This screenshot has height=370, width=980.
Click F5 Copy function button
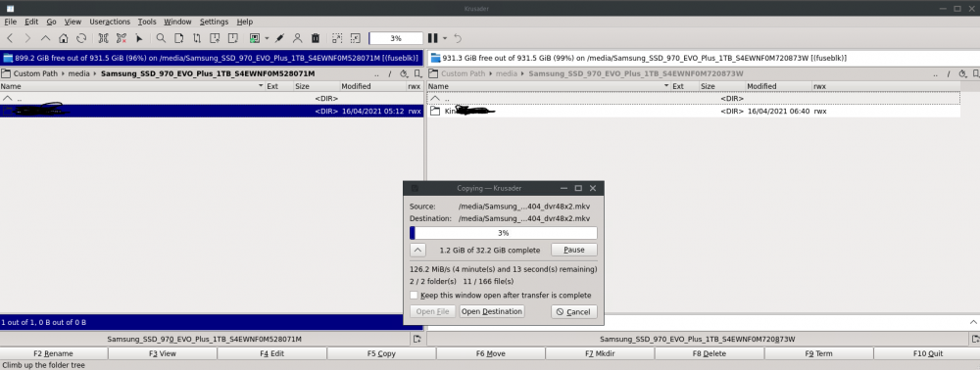(x=380, y=353)
